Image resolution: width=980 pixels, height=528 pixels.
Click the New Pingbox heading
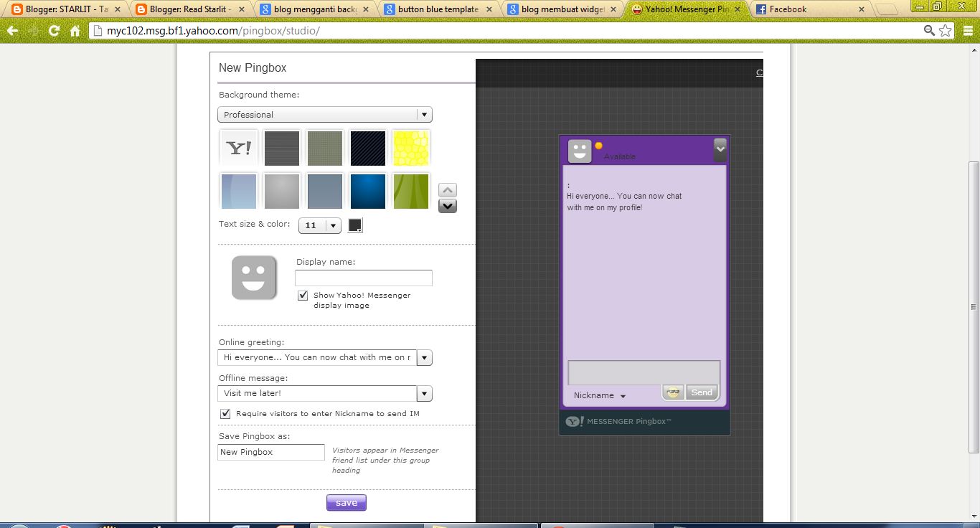(x=253, y=68)
